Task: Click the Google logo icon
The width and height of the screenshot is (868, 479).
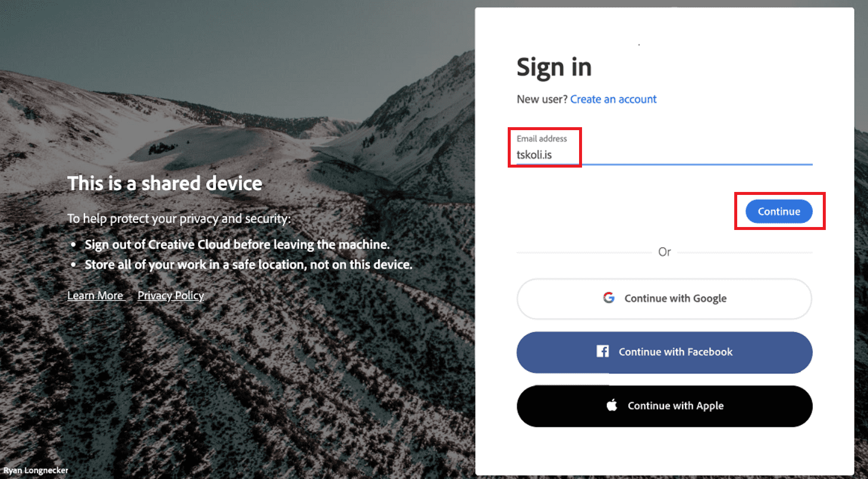Action: coord(609,298)
